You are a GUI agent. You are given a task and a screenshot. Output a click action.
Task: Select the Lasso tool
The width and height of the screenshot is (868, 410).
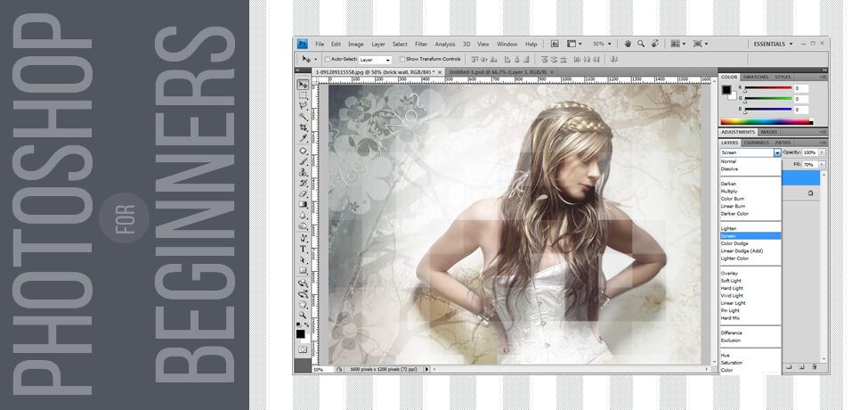(303, 106)
